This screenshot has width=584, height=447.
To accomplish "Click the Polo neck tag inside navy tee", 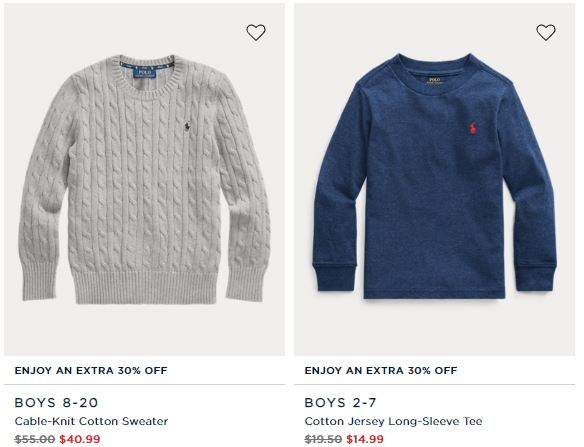I will [434, 81].
